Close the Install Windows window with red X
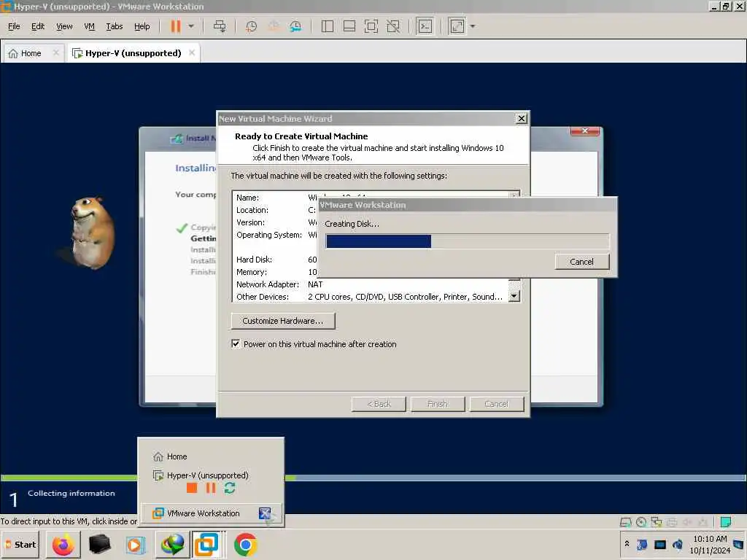 click(x=585, y=131)
